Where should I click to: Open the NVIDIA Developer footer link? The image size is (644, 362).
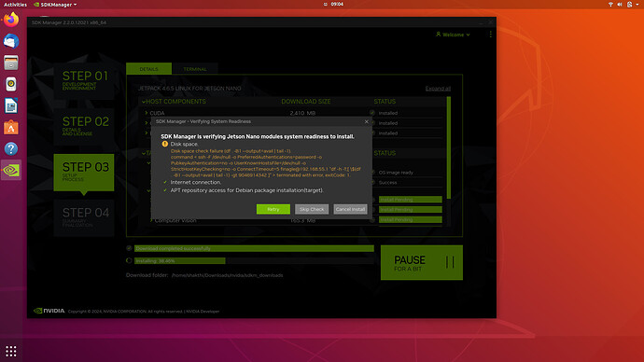click(203, 311)
